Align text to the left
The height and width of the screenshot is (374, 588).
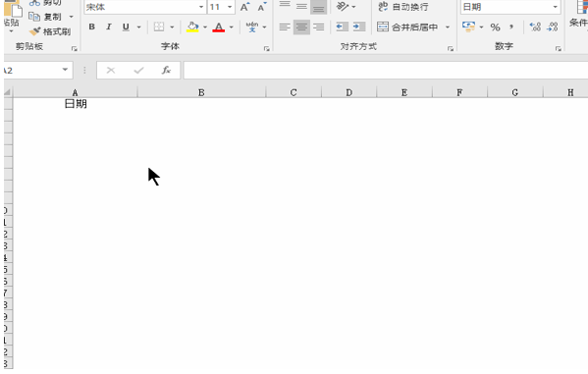[285, 27]
